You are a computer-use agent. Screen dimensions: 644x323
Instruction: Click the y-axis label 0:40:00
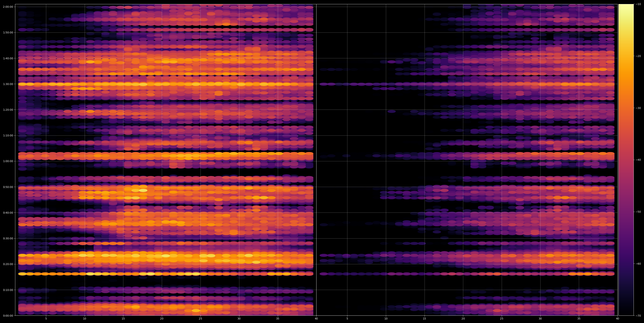click(x=8, y=212)
